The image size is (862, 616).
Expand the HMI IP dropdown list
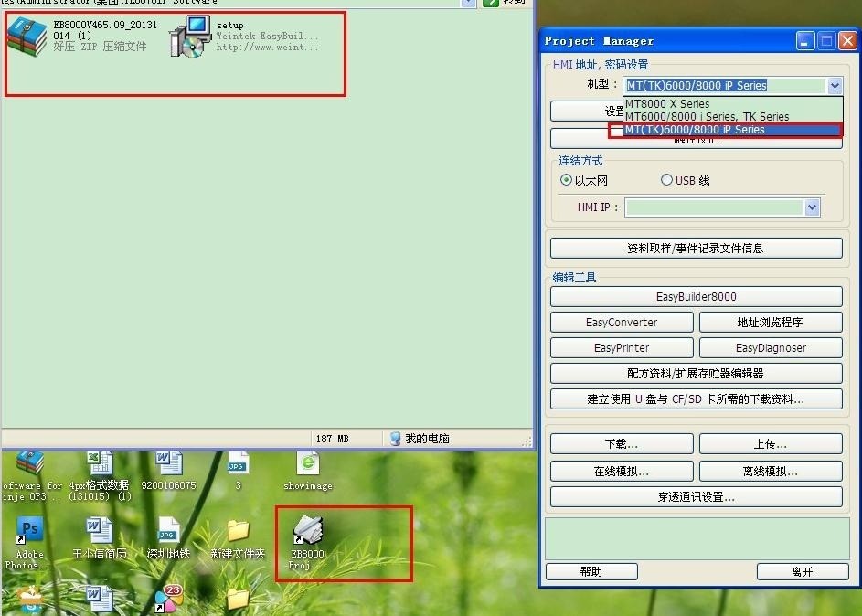[x=813, y=207]
